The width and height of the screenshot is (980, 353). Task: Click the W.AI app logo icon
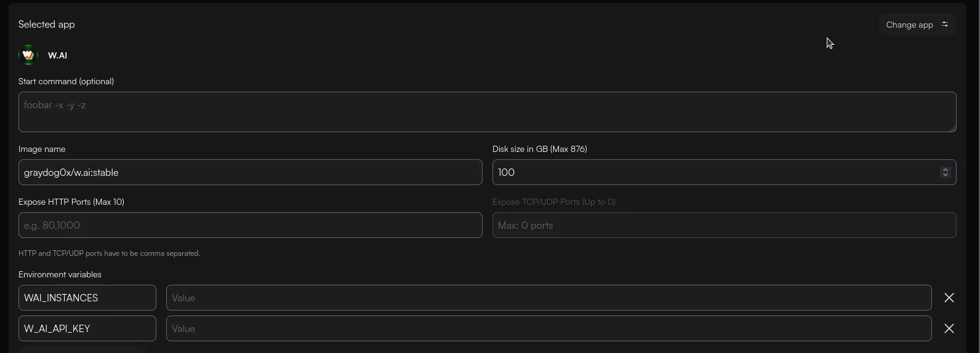(x=28, y=55)
